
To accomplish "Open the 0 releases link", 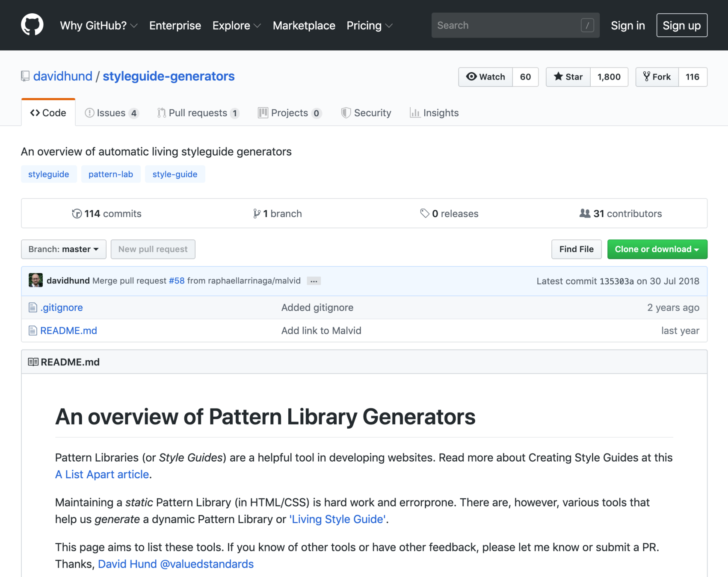I will click(449, 214).
